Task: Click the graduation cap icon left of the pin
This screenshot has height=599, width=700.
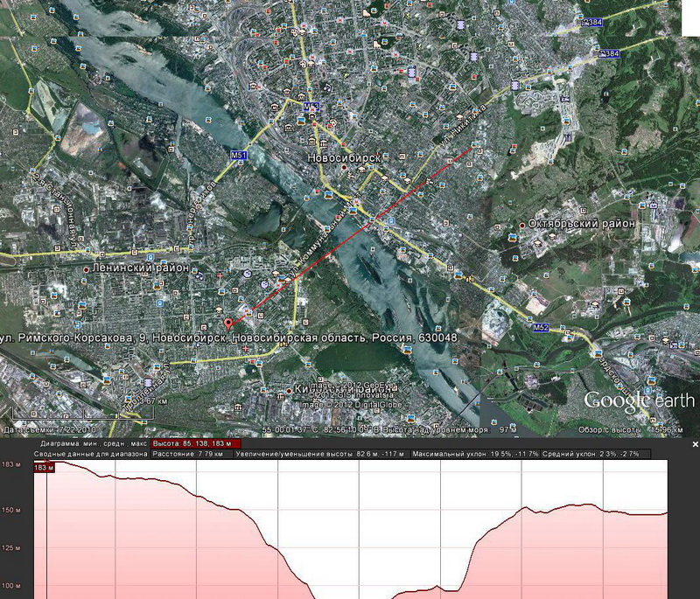Action: click(219, 310)
